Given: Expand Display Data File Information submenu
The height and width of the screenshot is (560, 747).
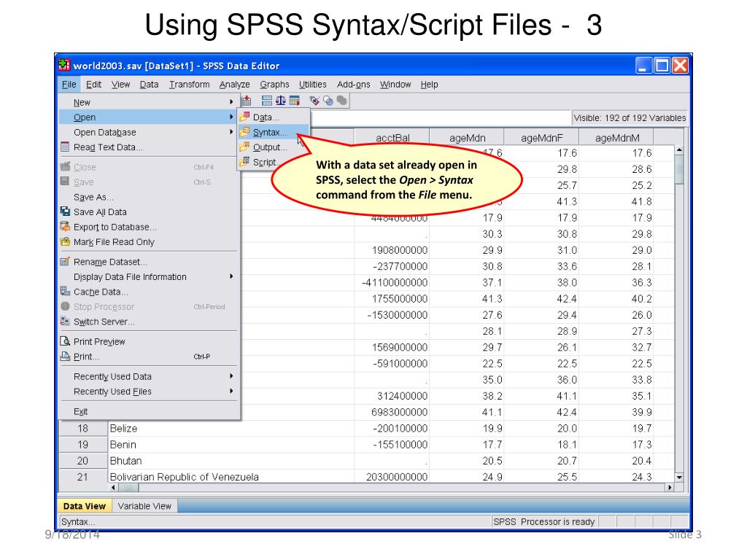Looking at the screenshot, I should click(x=149, y=276).
